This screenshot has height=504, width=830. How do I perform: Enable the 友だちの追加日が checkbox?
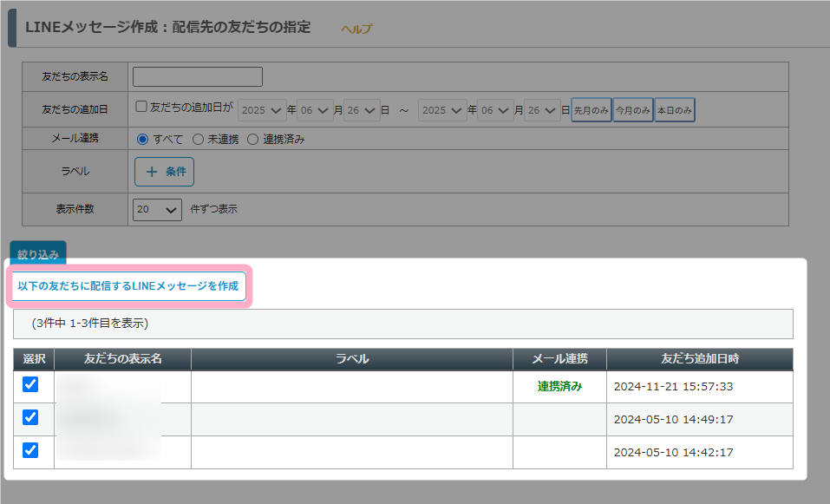tap(141, 107)
